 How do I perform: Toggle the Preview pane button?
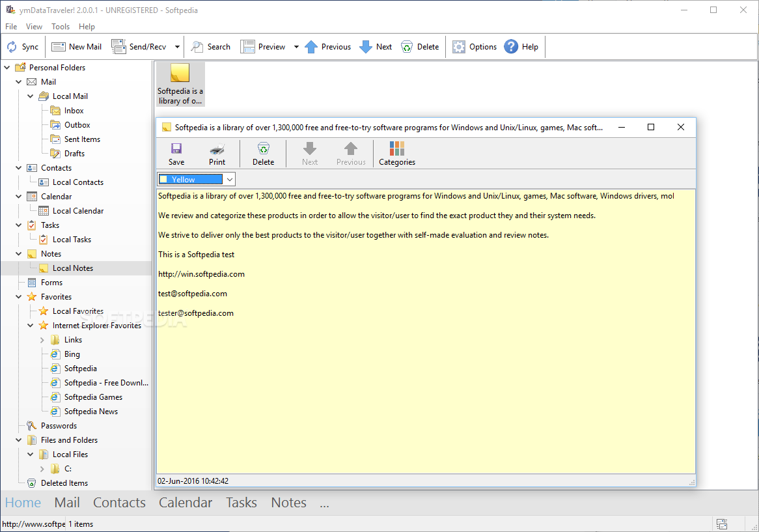point(263,46)
